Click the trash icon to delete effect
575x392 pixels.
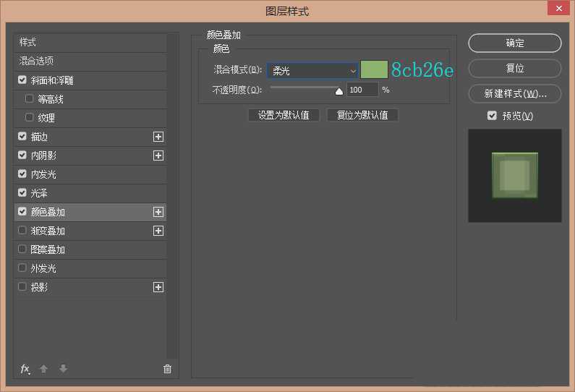[x=168, y=369]
